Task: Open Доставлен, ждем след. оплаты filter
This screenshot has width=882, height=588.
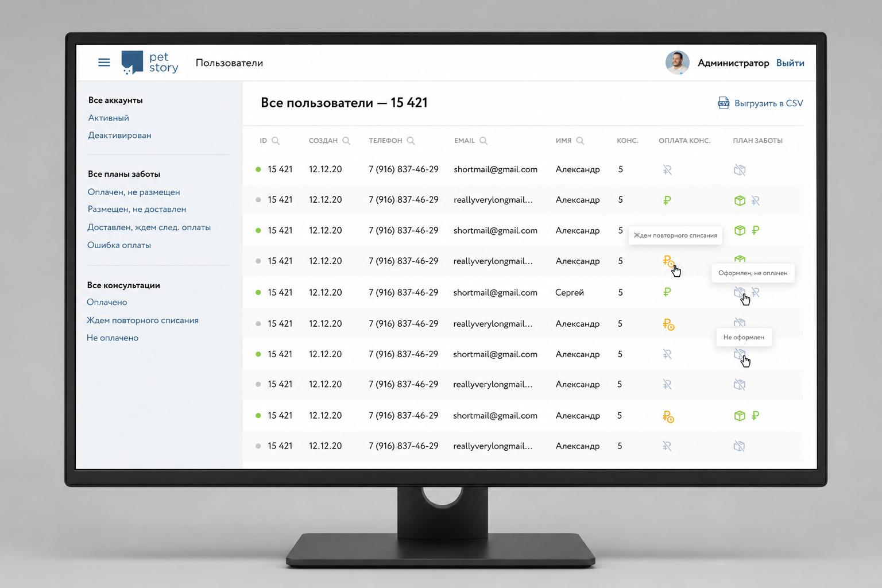Action: click(149, 227)
